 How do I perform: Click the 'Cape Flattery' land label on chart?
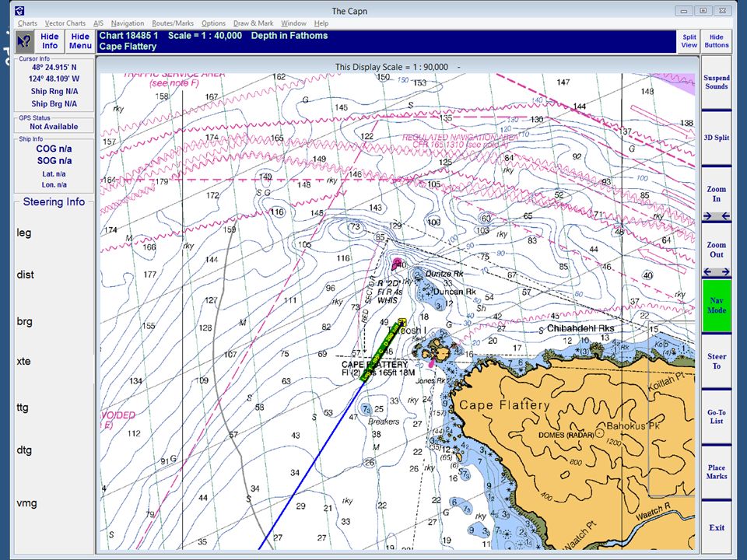point(504,405)
